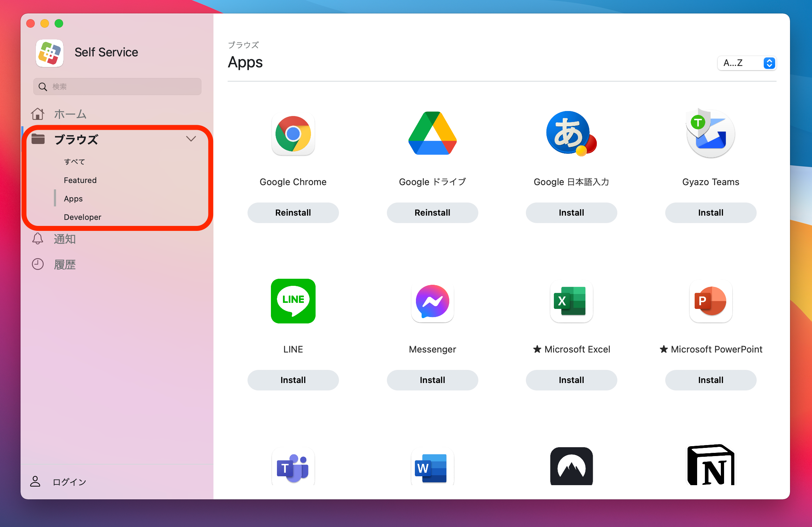Collapse the ブラウズ section chevron
The width and height of the screenshot is (812, 527).
(191, 139)
